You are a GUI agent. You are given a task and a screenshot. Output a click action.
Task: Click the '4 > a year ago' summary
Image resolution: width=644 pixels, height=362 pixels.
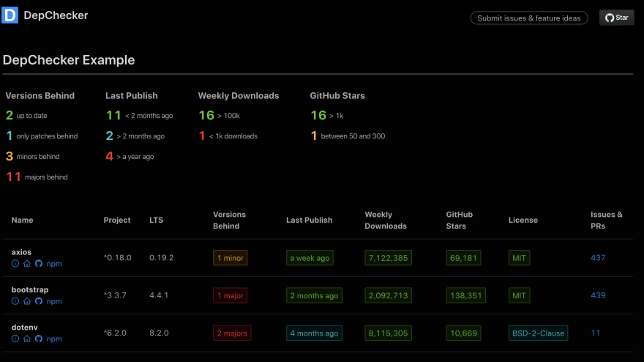pos(130,156)
